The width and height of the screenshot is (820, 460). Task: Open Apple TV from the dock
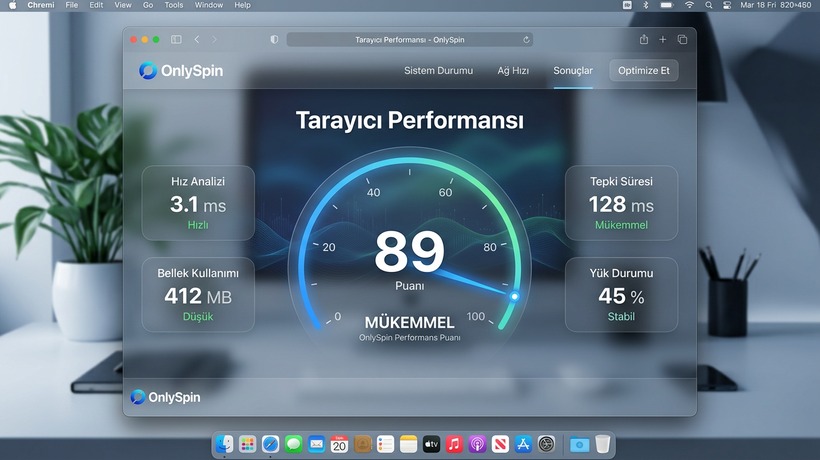(431, 444)
